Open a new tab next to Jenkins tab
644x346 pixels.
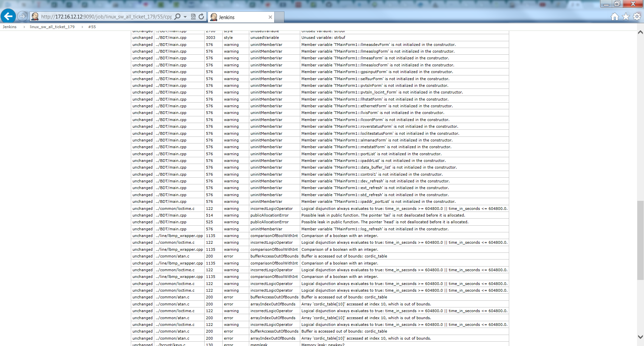[279, 17]
